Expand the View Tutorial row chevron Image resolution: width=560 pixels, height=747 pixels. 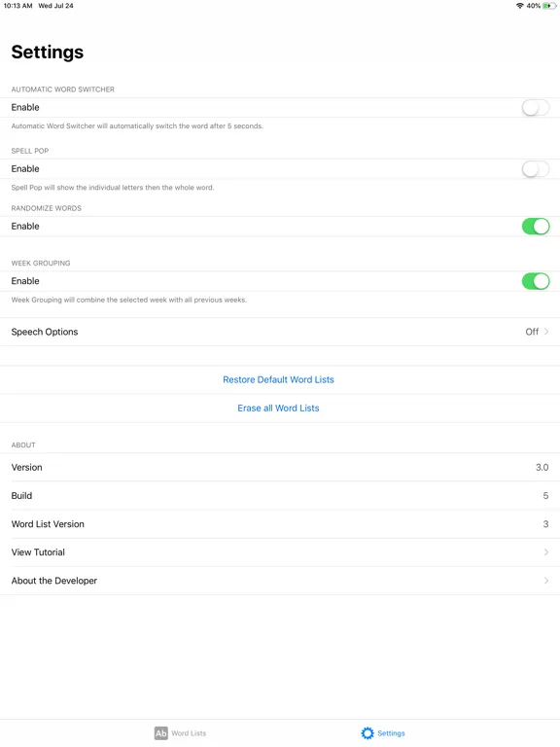click(546, 552)
